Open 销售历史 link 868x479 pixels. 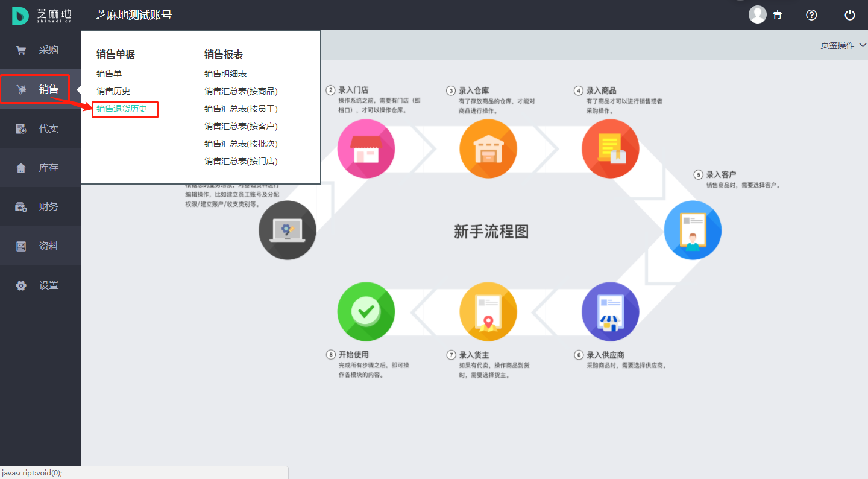click(113, 91)
